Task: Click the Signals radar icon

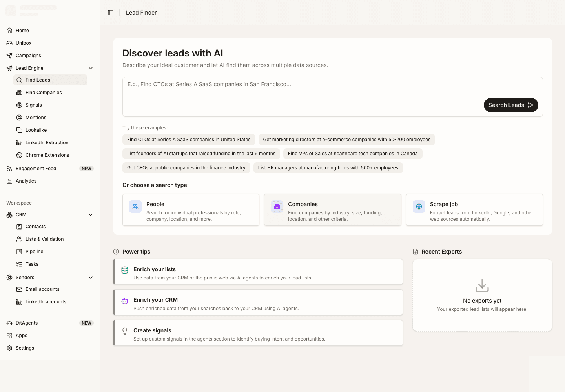Action: point(19,105)
